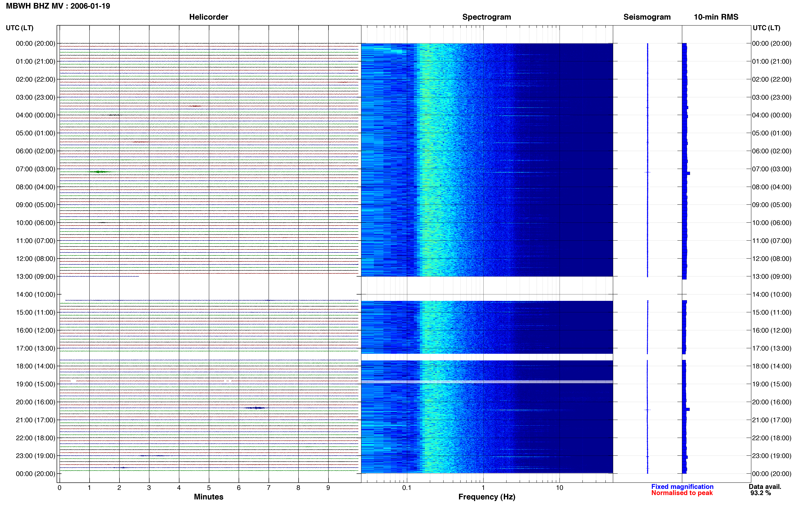Click "12:00 (08:00)" on the right time axis
This screenshot has width=812, height=508.
click(772, 259)
